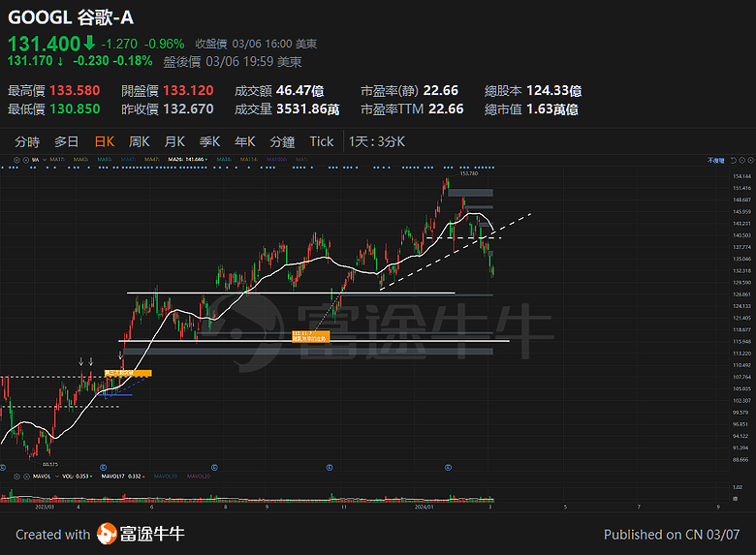Toggle the MAVOL17 0.332 volume average

pos(123,476)
